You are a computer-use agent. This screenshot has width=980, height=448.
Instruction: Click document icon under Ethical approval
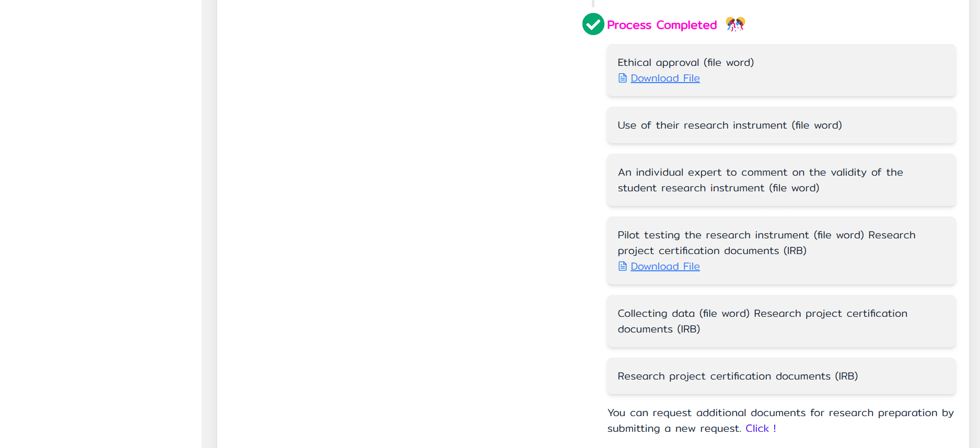[622, 78]
